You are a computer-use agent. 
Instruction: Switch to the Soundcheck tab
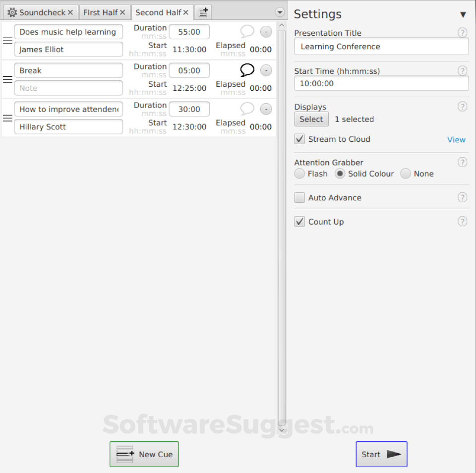(42, 12)
